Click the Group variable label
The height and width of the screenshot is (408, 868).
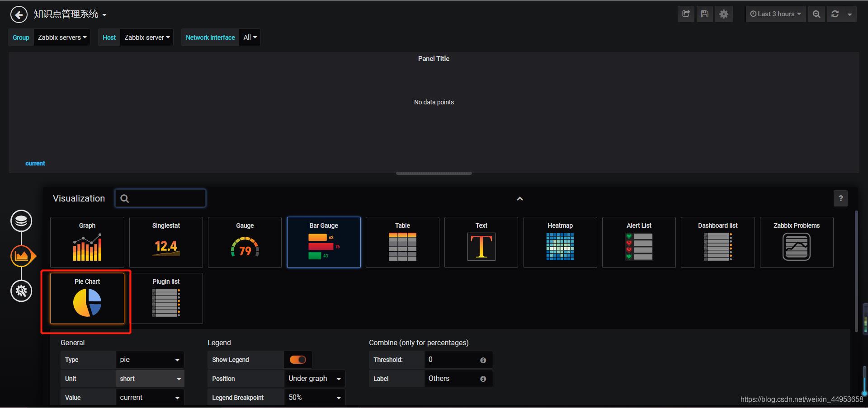pyautogui.click(x=21, y=38)
